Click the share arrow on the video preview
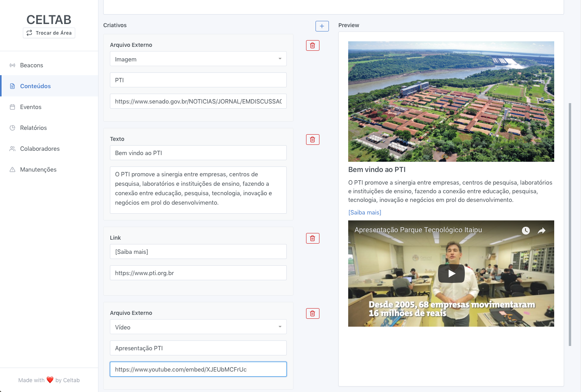This screenshot has height=392, width=581. (542, 231)
